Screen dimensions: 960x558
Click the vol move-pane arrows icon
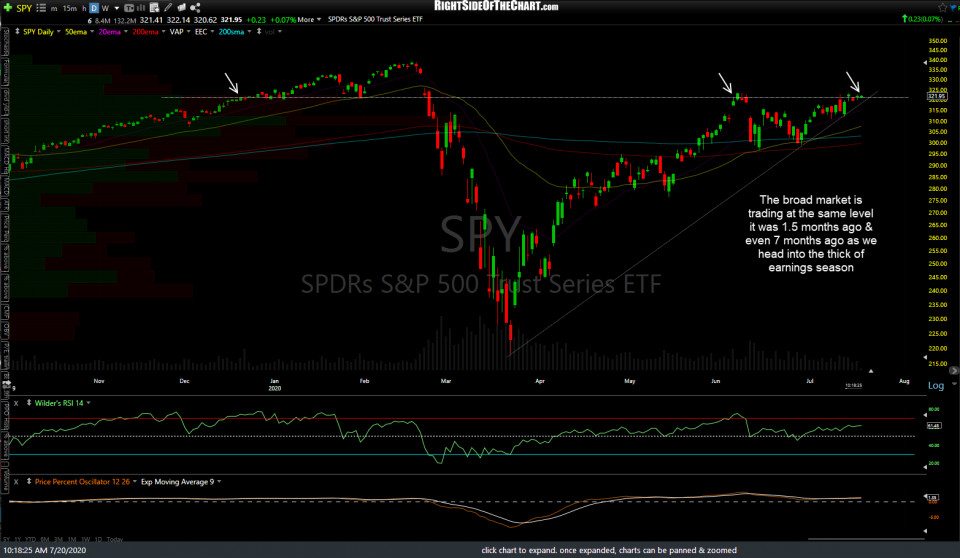pos(260,31)
